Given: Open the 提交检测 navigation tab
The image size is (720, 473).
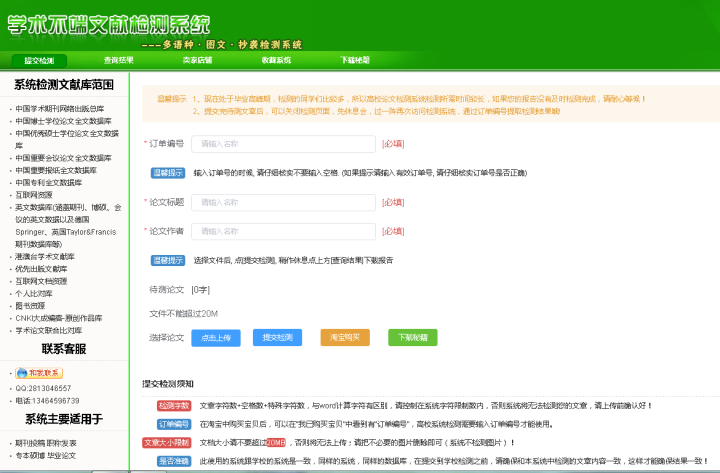Looking at the screenshot, I should click(39, 61).
